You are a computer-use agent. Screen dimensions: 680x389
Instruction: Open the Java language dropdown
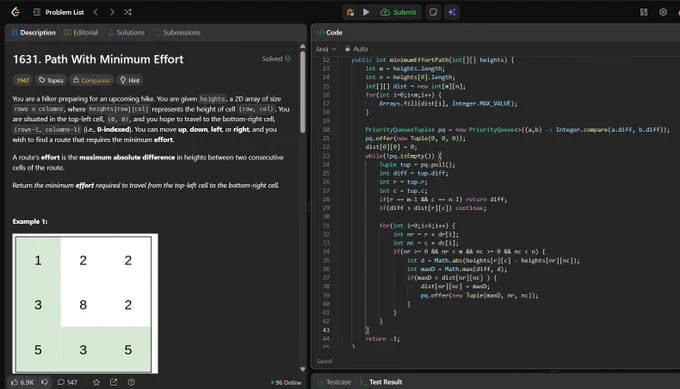click(326, 49)
